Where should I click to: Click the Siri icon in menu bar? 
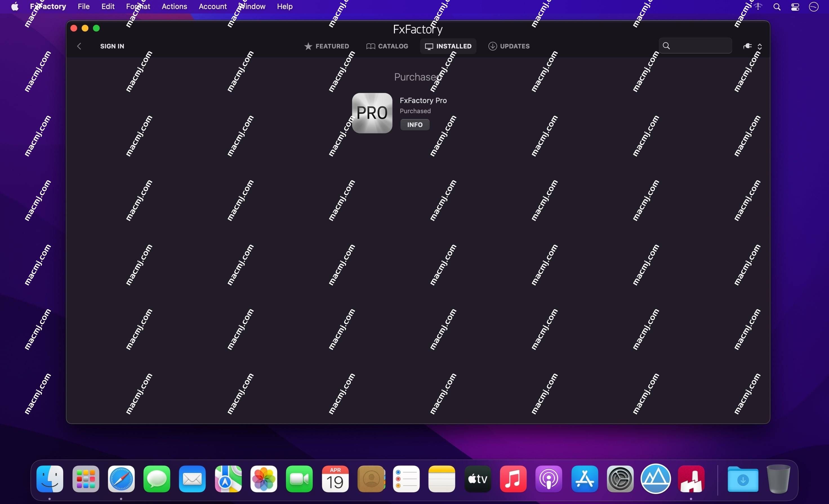[814, 7]
